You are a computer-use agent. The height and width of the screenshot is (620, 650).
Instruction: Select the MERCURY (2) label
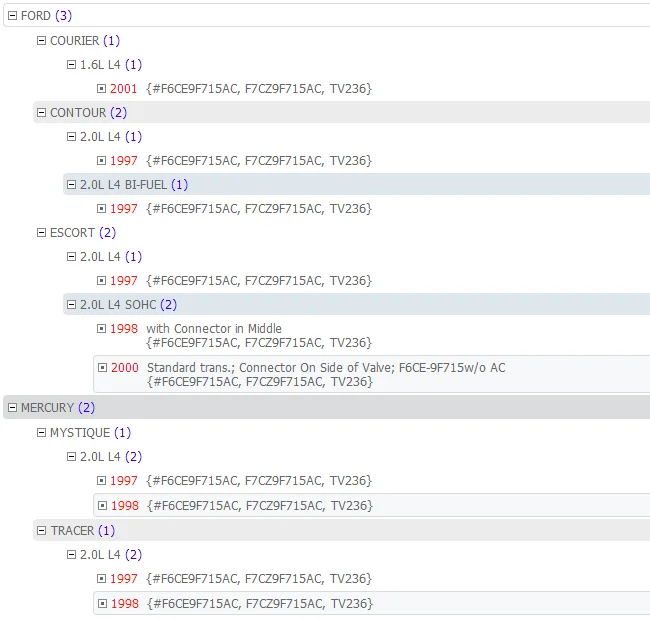58,408
